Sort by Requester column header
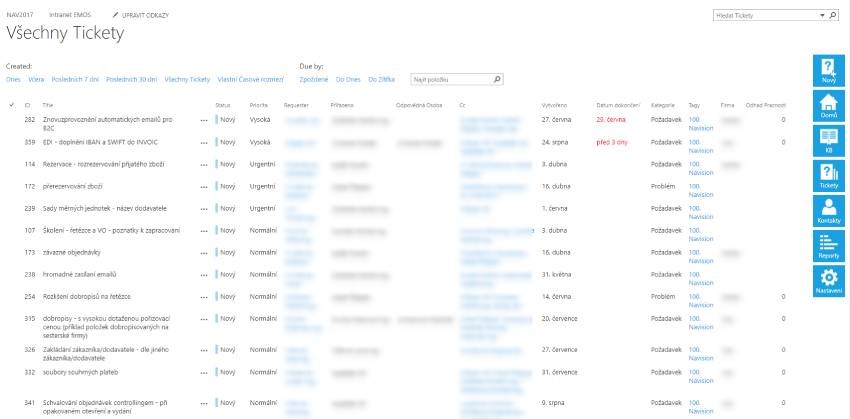This screenshot has width=850, height=419. coord(296,105)
